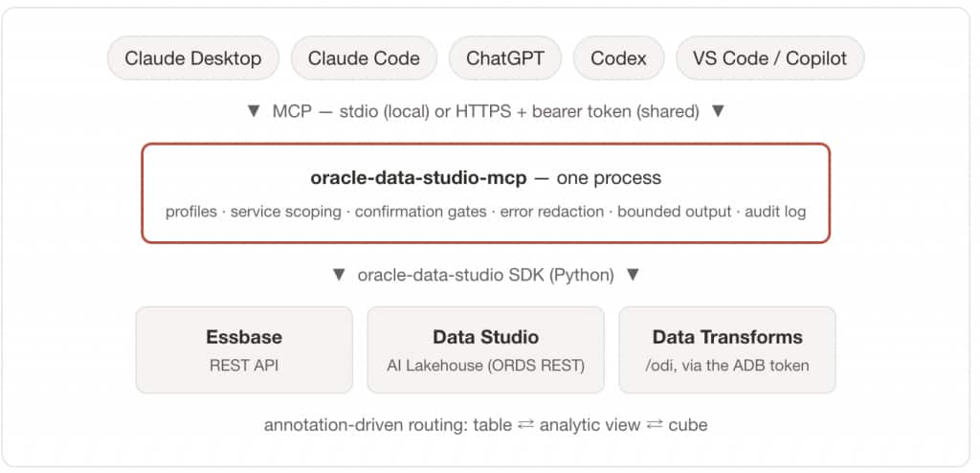
Task: Click the bold 'oracle-data-studio-mcp' title
Action: pyautogui.click(x=419, y=178)
